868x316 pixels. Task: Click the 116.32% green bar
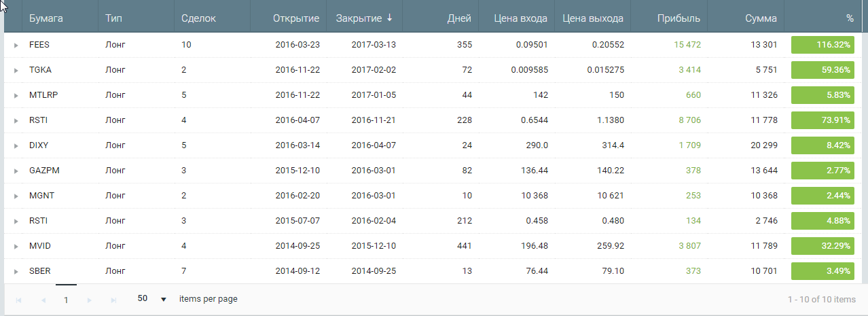click(822, 45)
